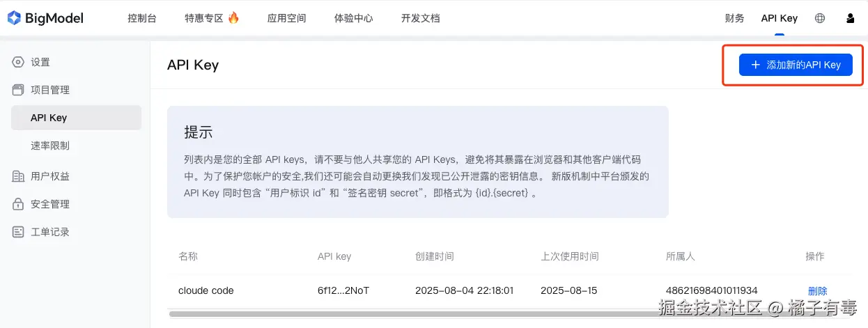868x328 pixels.
Task: Click last used date '2025-08-15'
Action: click(x=568, y=290)
